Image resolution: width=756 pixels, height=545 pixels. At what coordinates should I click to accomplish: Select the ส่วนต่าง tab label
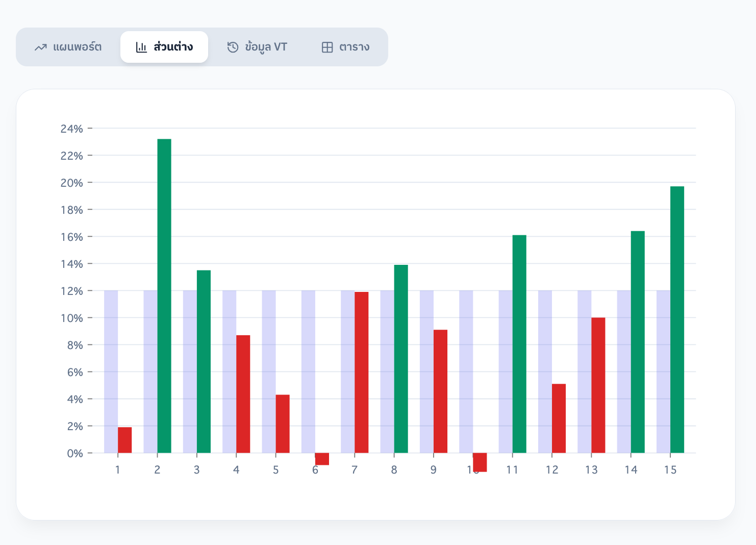173,47
